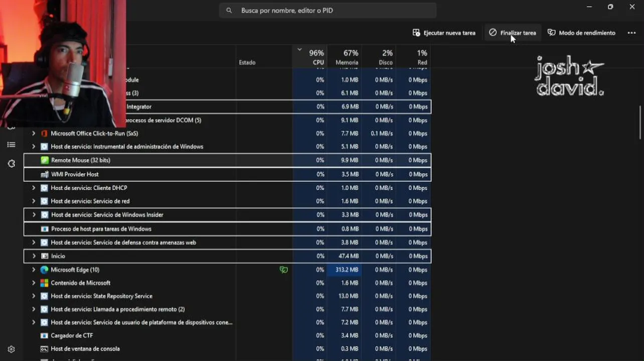Click the State Repository Service gear icon
The image size is (644, 361).
[x=44, y=296]
